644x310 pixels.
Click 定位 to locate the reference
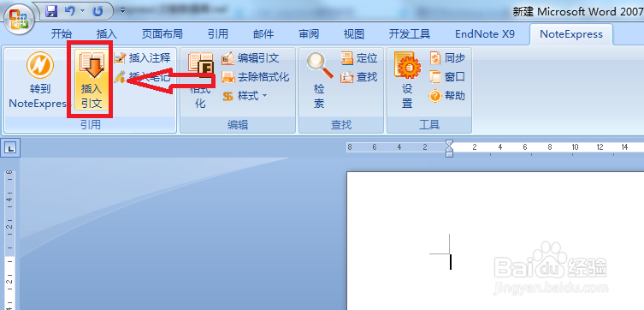[359, 58]
